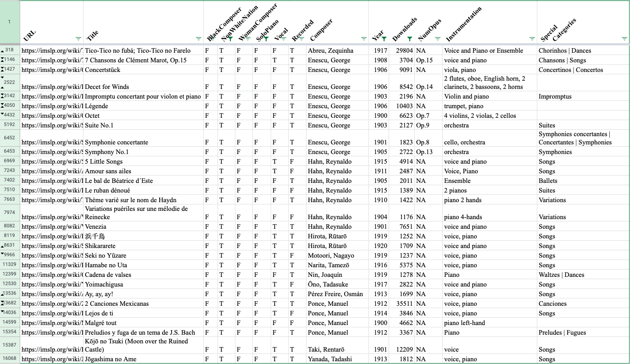The height and width of the screenshot is (364, 630).
Task: Open the Composer column filter icon
Action: (364, 39)
